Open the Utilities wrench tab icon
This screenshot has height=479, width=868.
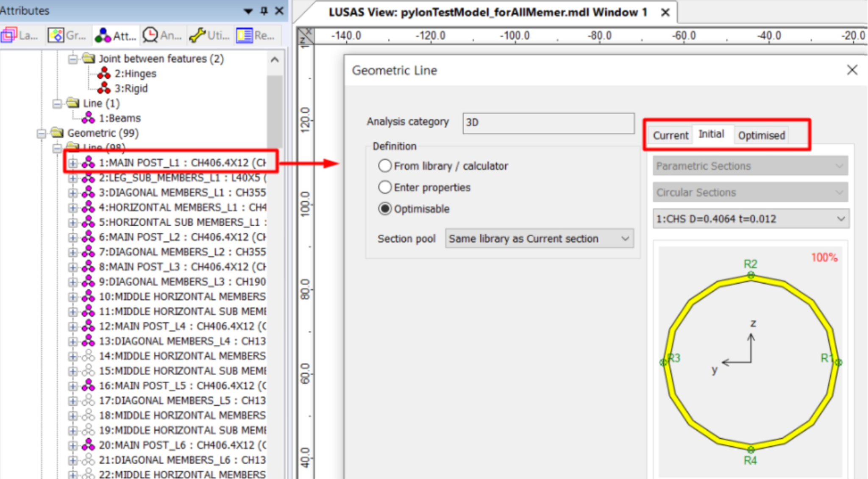tap(198, 35)
